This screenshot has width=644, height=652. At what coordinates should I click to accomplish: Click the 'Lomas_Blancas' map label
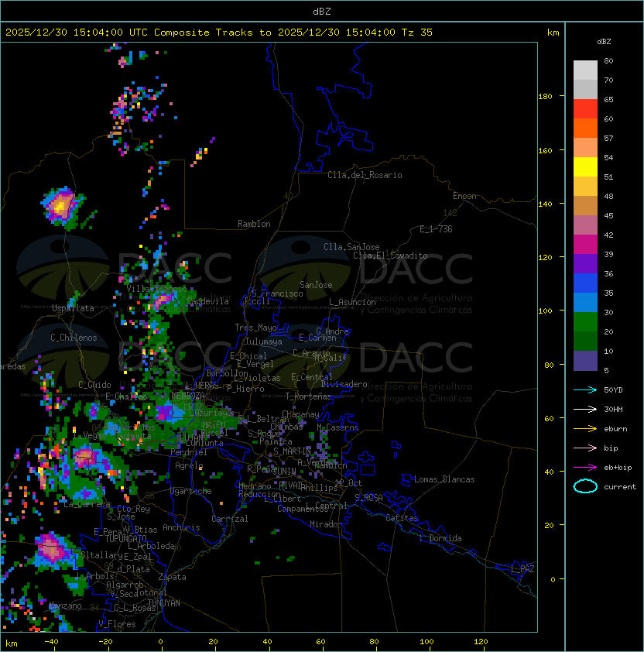pos(444,479)
